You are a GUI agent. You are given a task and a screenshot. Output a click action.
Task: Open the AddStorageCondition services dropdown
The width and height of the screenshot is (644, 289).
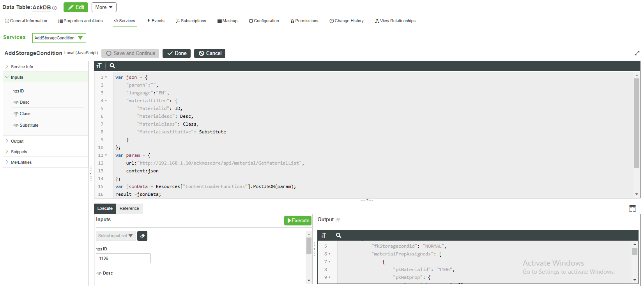[x=59, y=38]
